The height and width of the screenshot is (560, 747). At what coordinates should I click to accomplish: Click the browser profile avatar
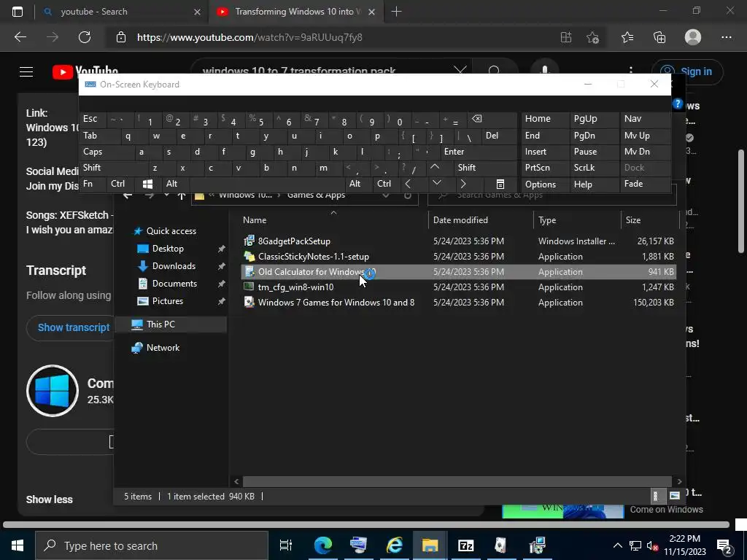tap(693, 37)
